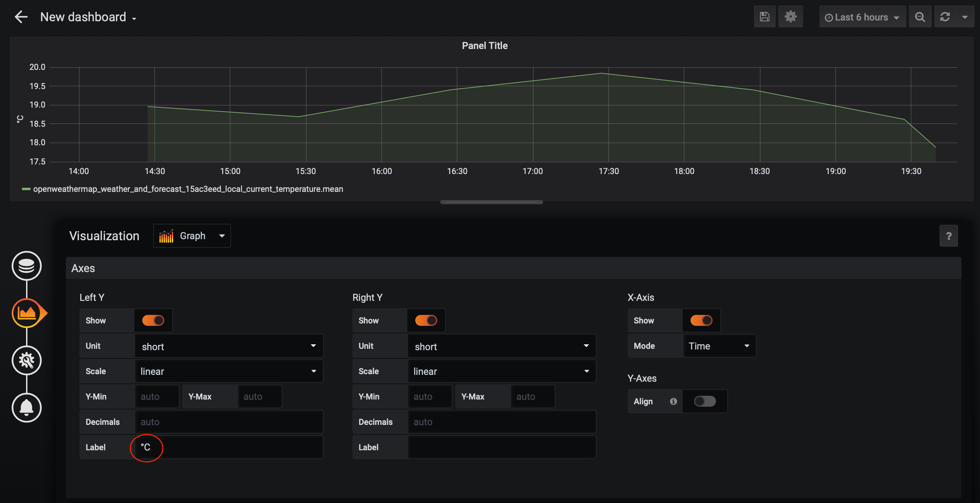Click the refresh dashboard icon
Screen dimensions: 980x503
pyautogui.click(x=945, y=17)
